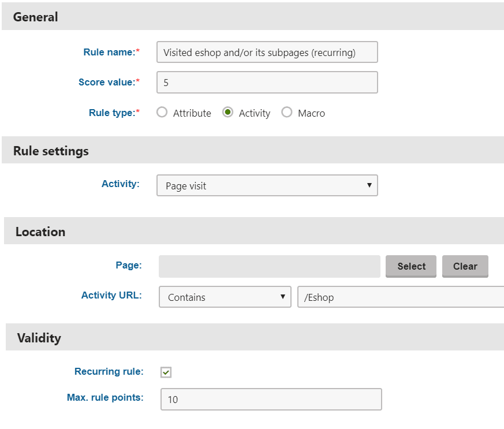Open the Activity dropdown showing Page visit

pos(267,185)
